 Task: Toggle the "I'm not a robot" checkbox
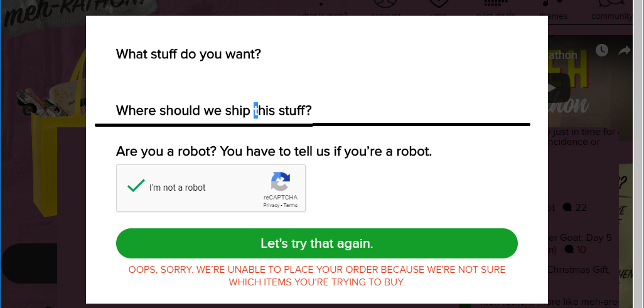136,187
